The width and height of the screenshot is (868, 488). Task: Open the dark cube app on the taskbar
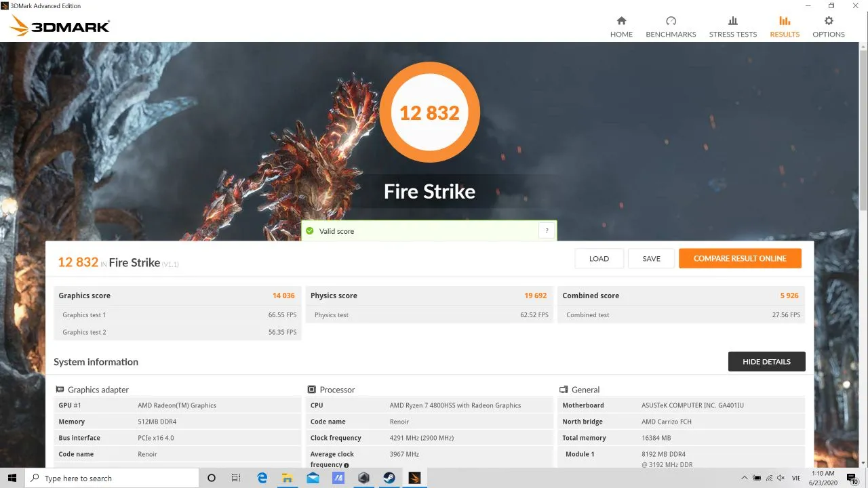[x=363, y=478]
